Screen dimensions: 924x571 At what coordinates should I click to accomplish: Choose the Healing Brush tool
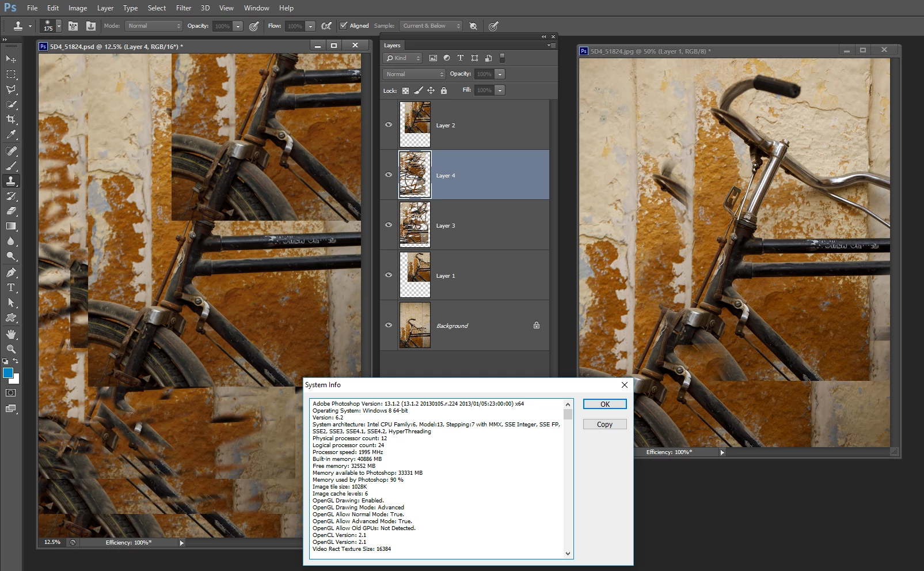click(11, 151)
